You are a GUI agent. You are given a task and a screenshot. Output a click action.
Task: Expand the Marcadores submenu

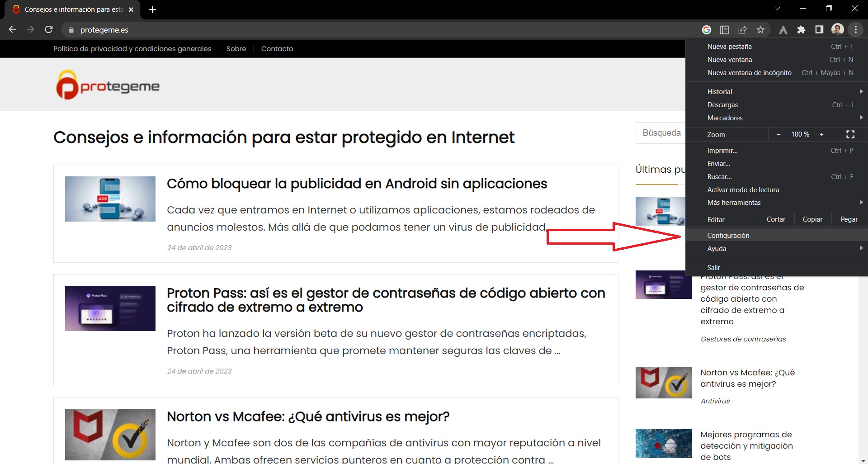[777, 118]
